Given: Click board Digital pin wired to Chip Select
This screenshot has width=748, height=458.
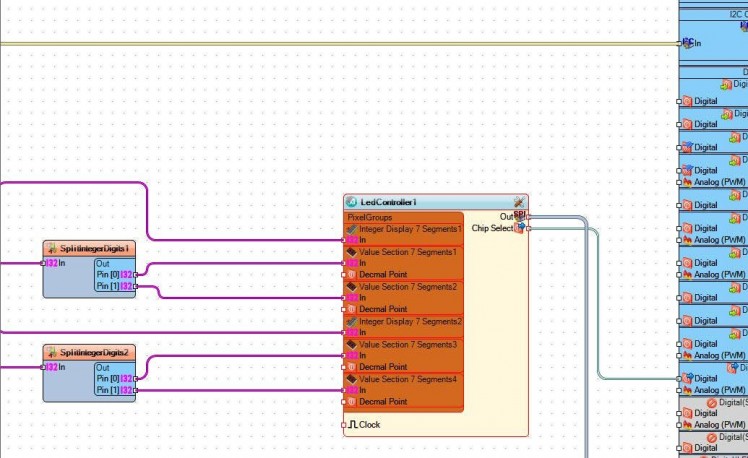Looking at the screenshot, I should (687, 378).
